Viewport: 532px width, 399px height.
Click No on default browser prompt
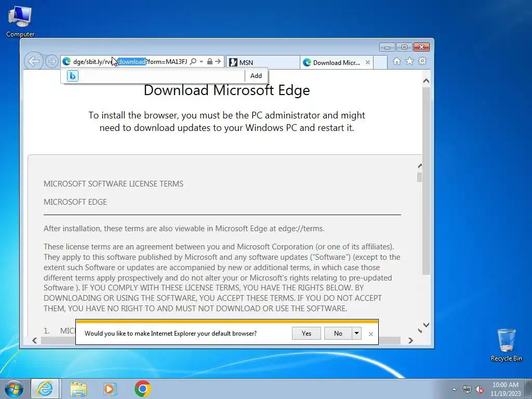[338, 333]
